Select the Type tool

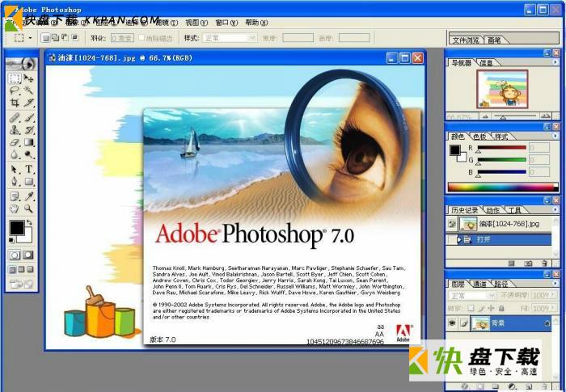28,169
